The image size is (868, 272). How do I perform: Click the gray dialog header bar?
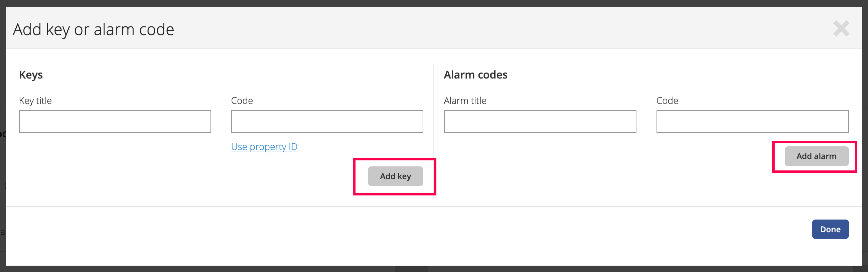(472, 28)
